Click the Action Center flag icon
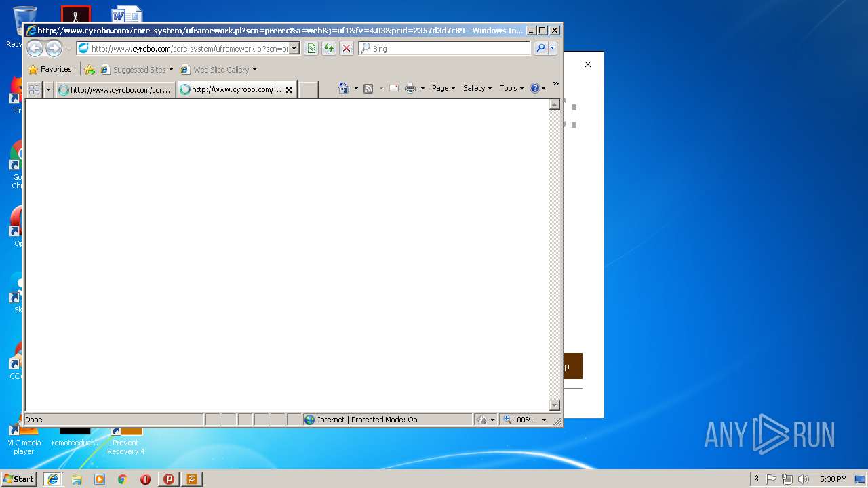Image resolution: width=868 pixels, height=488 pixels. (771, 479)
